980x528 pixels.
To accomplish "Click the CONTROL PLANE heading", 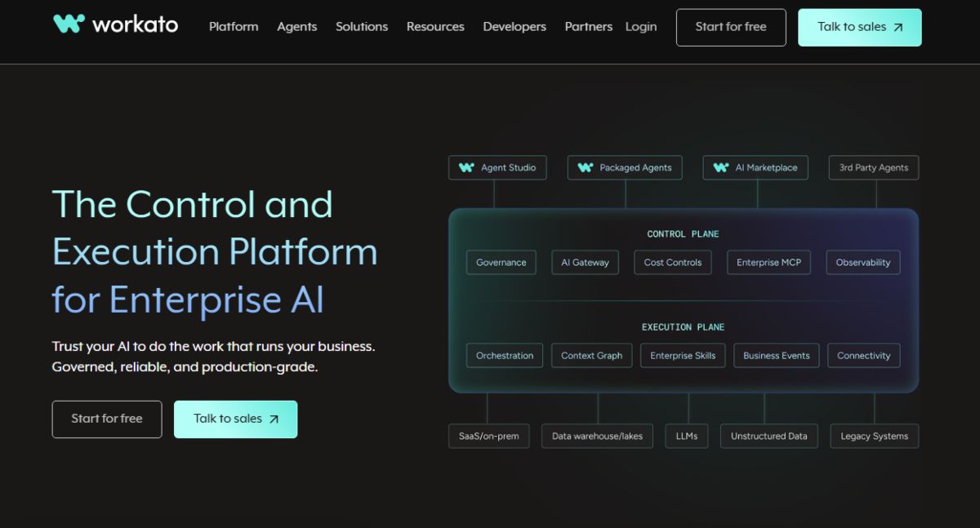I will click(x=684, y=234).
